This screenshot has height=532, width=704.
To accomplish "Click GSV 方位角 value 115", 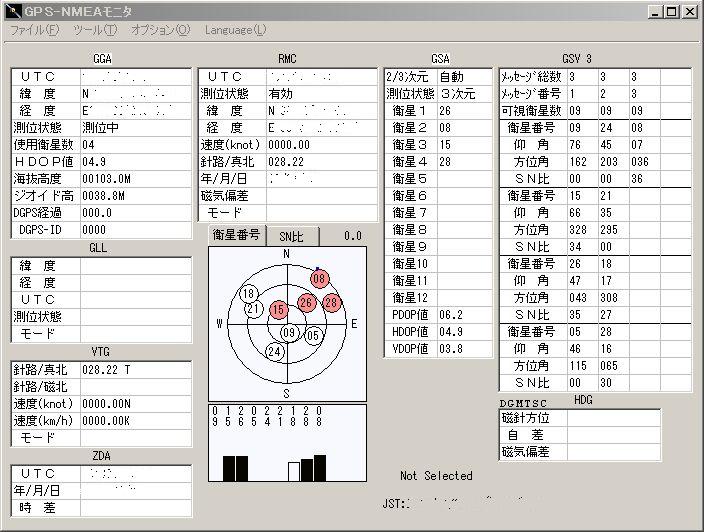I will tap(578, 366).
